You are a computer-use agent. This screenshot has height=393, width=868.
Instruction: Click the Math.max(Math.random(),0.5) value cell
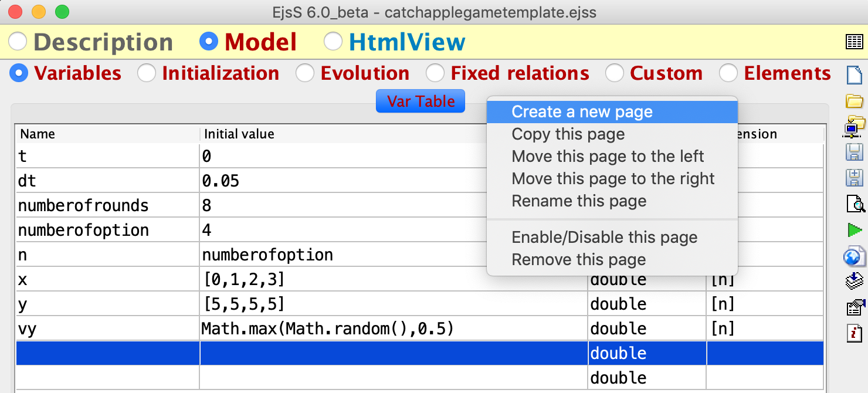coord(394,328)
